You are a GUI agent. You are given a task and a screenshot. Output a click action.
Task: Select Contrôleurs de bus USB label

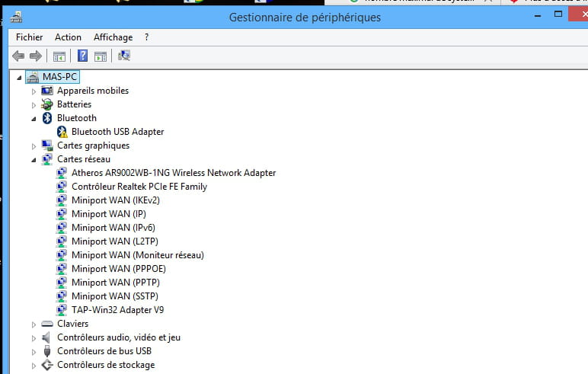click(104, 351)
